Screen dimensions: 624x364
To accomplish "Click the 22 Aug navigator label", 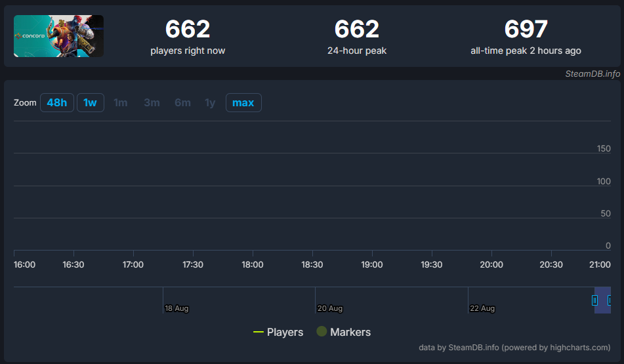I will (482, 308).
